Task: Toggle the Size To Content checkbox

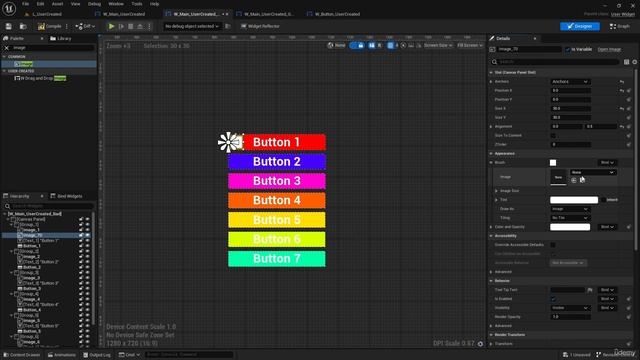Action: [553, 136]
